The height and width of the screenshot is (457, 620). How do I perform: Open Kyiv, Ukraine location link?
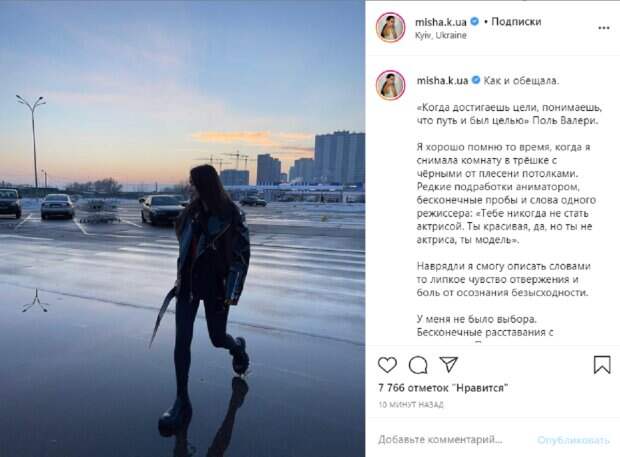tap(440, 36)
